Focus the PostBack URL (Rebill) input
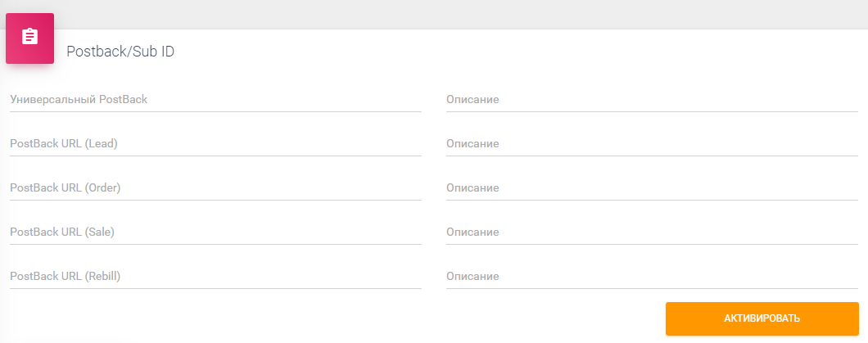The height and width of the screenshot is (343, 868). point(215,277)
